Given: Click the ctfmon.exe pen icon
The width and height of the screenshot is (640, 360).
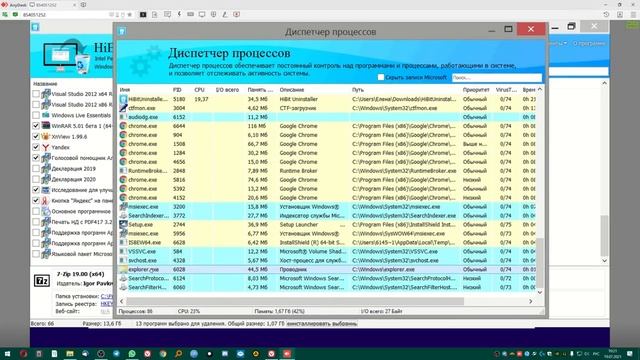Looking at the screenshot, I should 123,108.
